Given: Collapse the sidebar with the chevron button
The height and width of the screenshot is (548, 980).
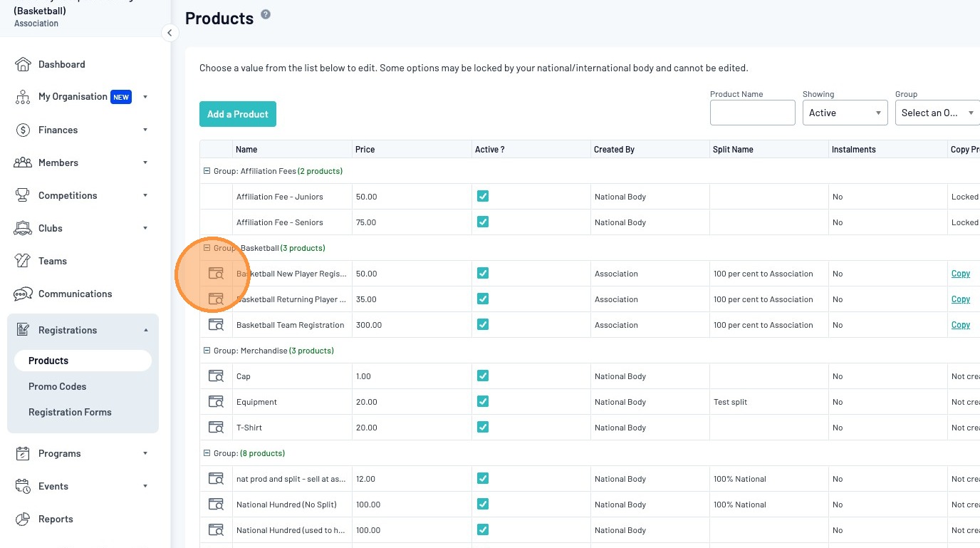Looking at the screenshot, I should pos(170,33).
